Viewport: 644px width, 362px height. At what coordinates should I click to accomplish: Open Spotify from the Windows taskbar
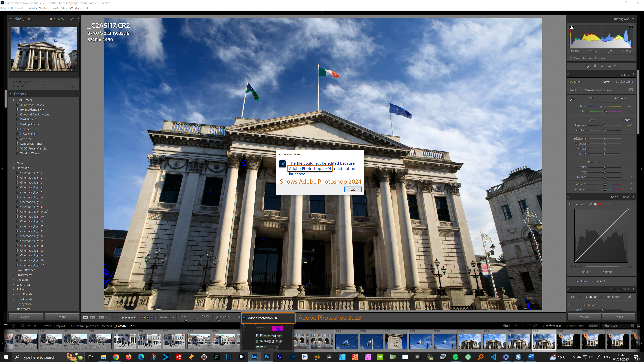455,357
